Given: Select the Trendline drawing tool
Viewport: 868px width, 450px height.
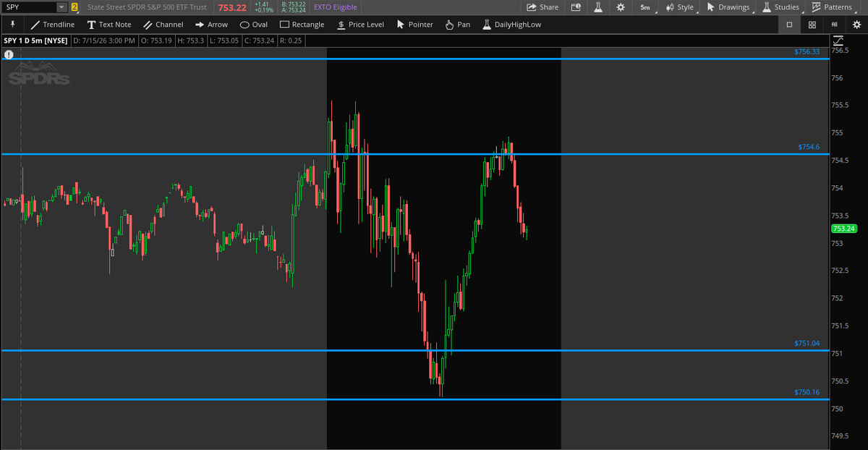Looking at the screenshot, I should click(53, 25).
